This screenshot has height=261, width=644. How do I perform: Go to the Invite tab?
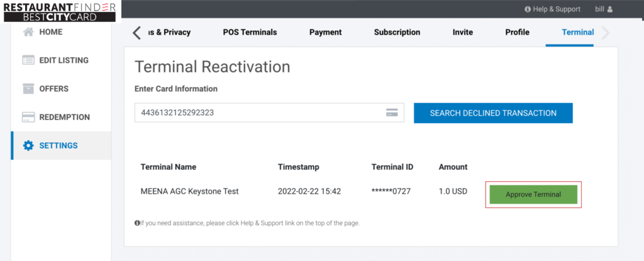[x=462, y=32]
